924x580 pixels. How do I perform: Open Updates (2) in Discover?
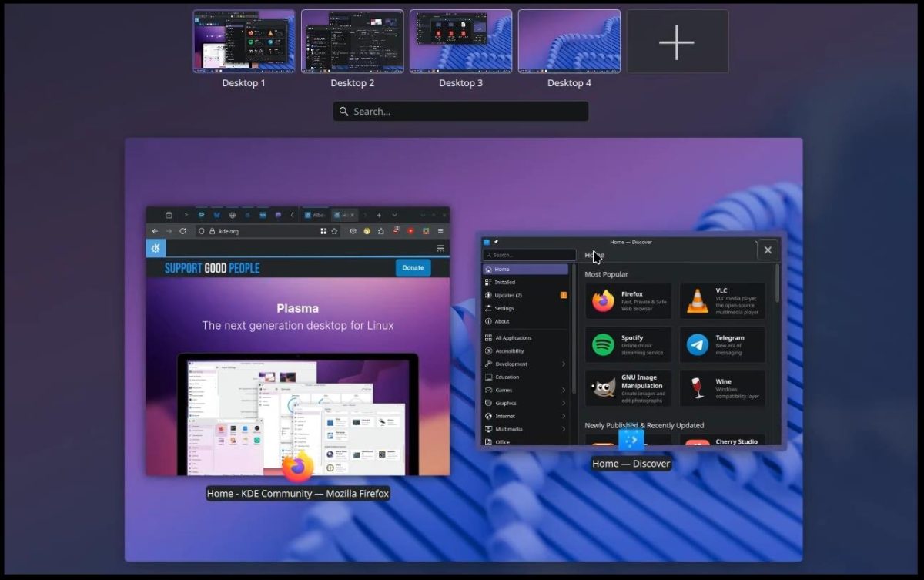coord(525,296)
